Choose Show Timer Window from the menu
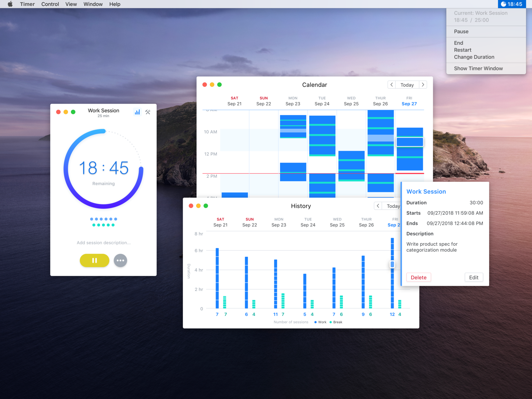The image size is (532, 399). (478, 68)
